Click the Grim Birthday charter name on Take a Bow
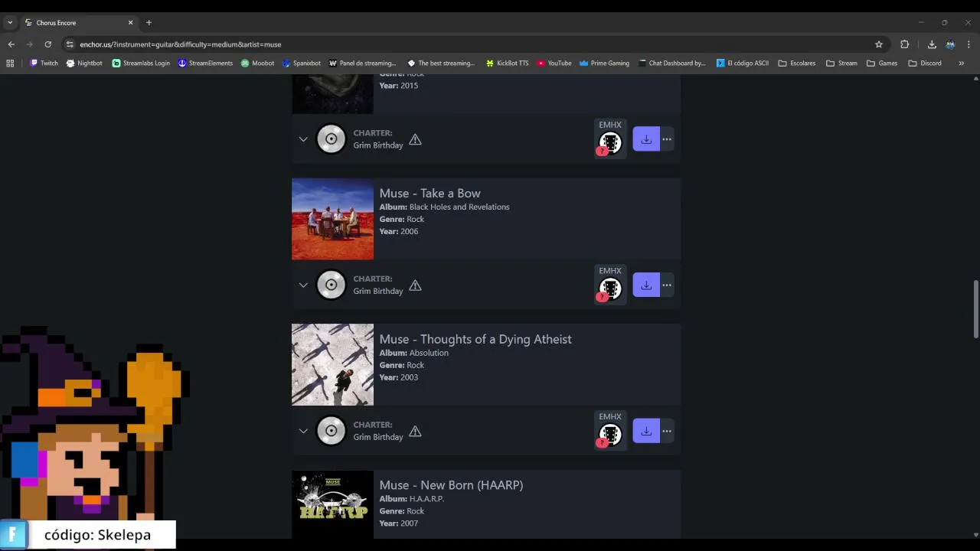Viewport: 980px width, 551px height. click(x=378, y=292)
